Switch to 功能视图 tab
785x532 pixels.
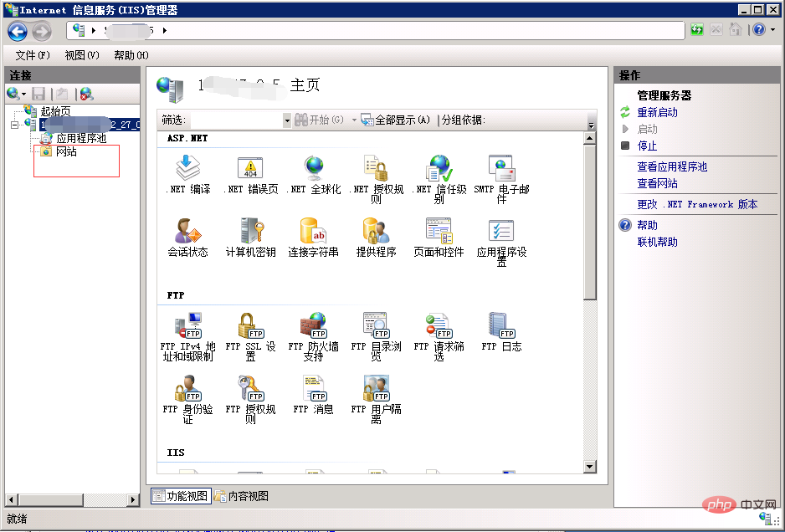[181, 496]
